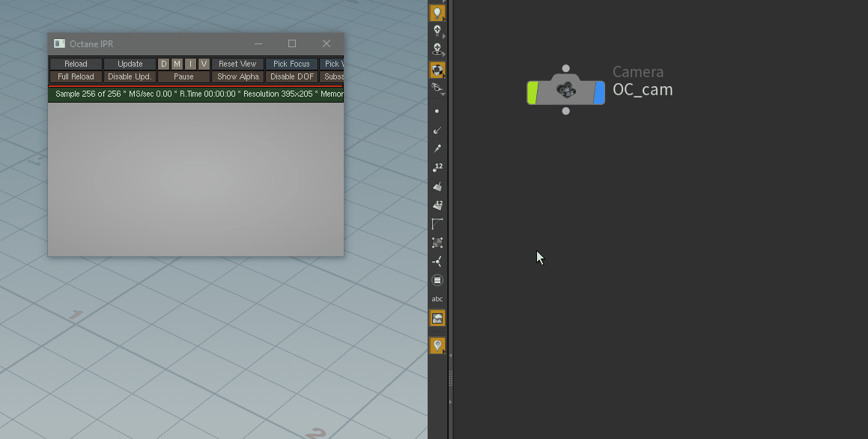The image size is (868, 439).
Task: Toggle the green flag on OC_cam node
Action: pyautogui.click(x=532, y=92)
